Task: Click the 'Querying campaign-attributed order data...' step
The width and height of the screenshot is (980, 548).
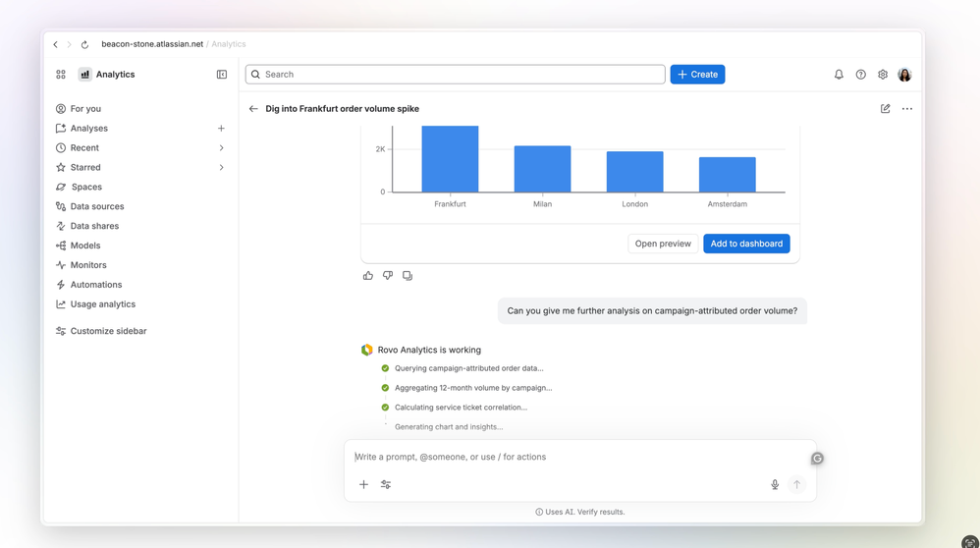Action: pyautogui.click(x=468, y=368)
